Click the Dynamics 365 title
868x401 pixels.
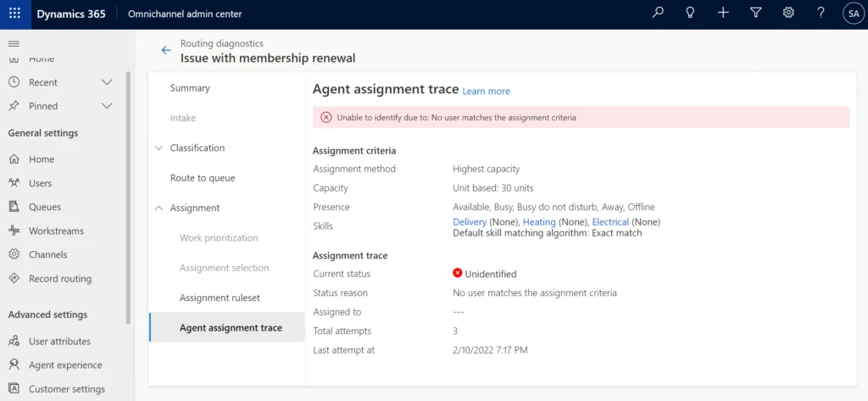71,14
